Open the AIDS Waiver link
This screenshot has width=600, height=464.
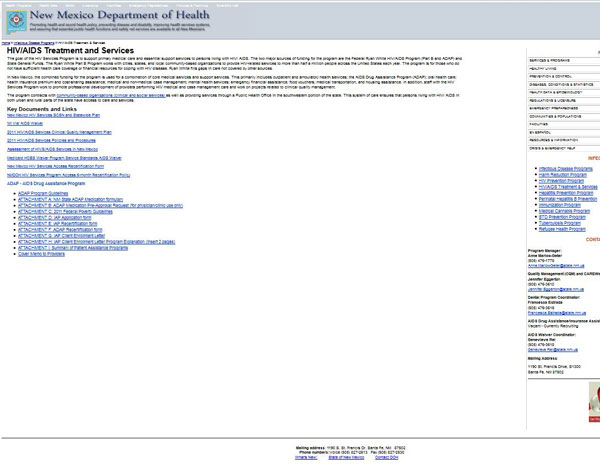25,124
